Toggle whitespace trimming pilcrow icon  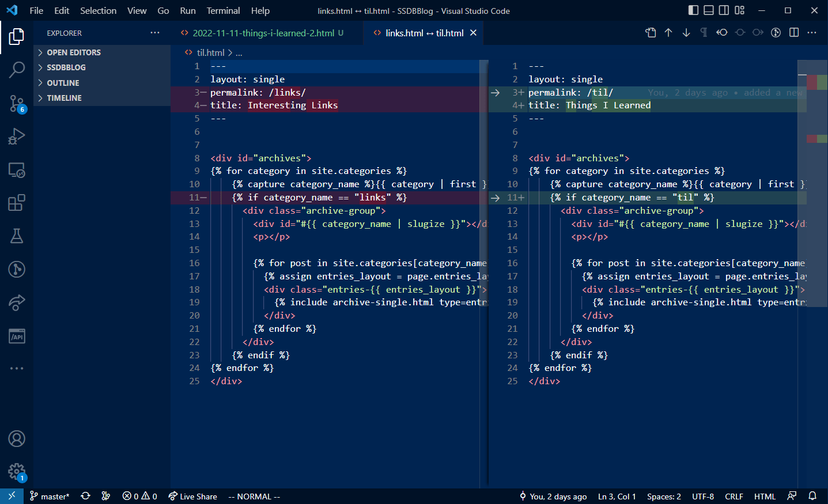tap(704, 33)
